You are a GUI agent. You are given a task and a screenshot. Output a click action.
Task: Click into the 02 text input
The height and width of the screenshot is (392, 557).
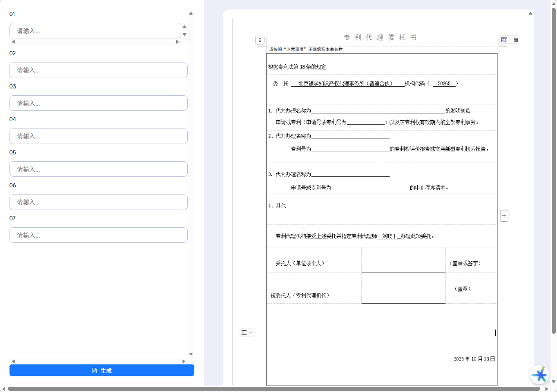tap(98, 70)
